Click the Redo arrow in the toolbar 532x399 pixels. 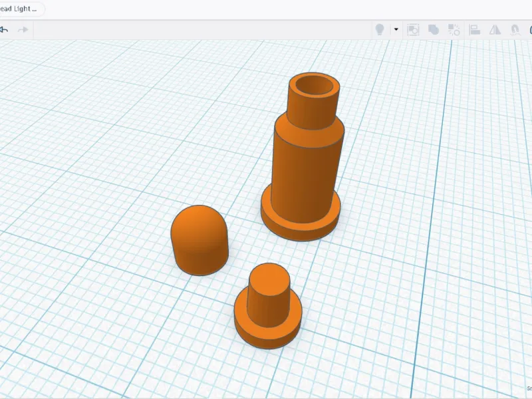(x=23, y=30)
